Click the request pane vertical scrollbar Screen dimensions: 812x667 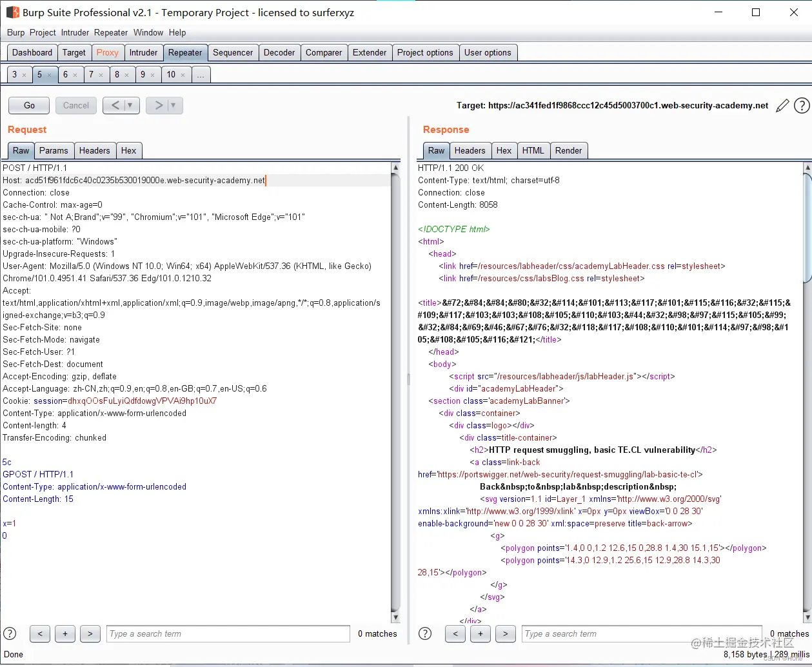395,392
